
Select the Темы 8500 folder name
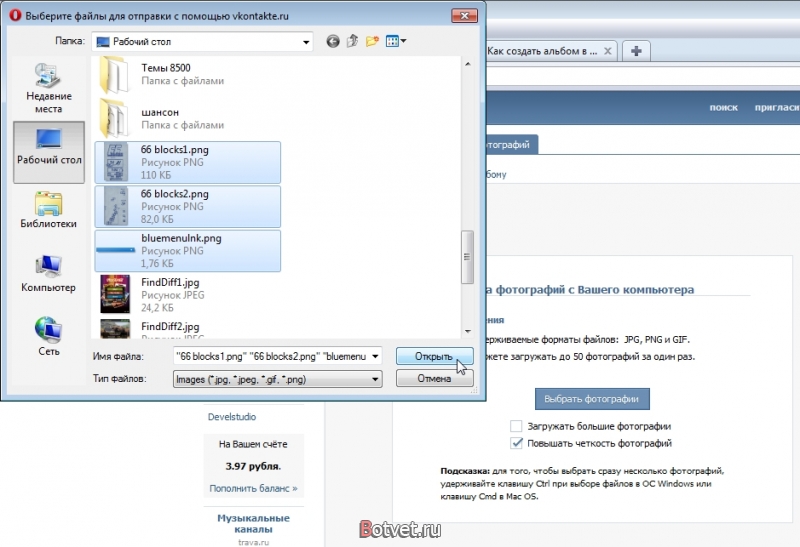[166, 68]
